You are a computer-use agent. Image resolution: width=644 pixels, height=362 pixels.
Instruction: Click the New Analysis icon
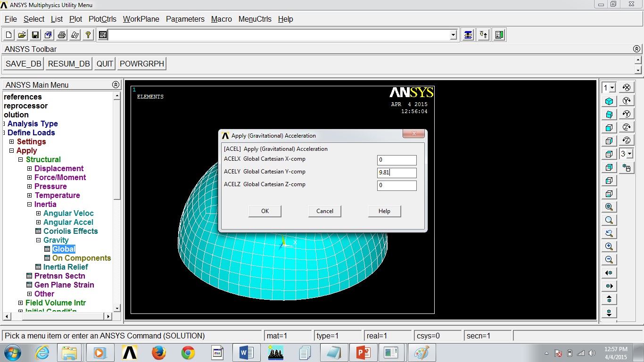8,35
